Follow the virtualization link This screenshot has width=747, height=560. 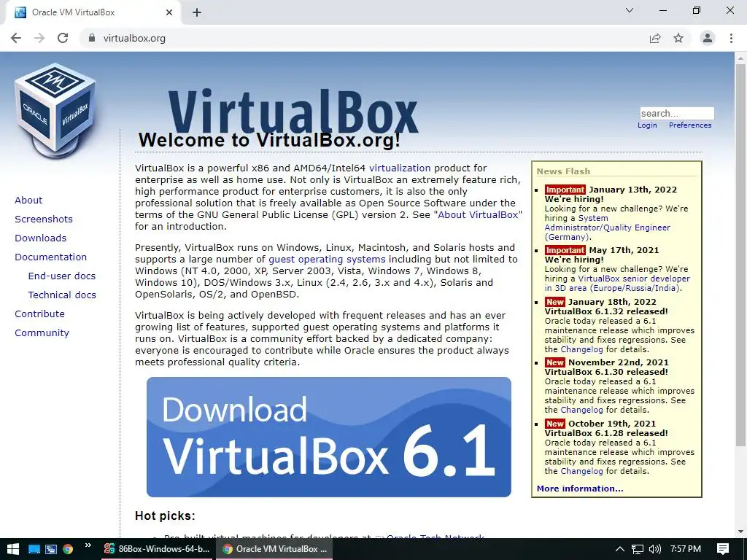tap(400, 168)
